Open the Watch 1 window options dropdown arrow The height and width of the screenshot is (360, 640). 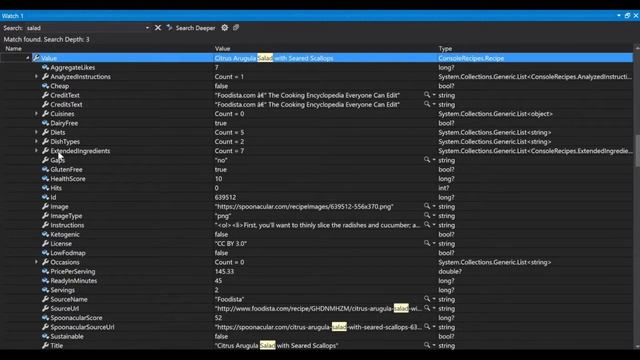619,16
